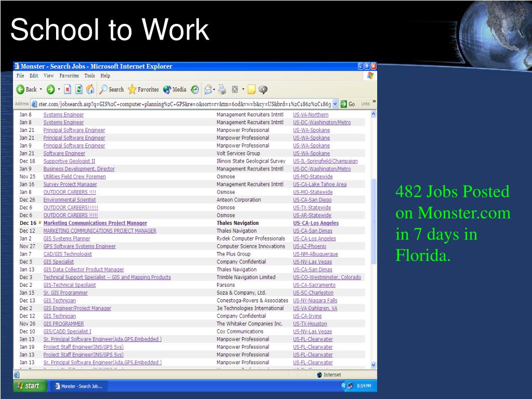This screenshot has height=399, width=532.
Task: Click the Stop page loading icon
Action: tap(68, 89)
